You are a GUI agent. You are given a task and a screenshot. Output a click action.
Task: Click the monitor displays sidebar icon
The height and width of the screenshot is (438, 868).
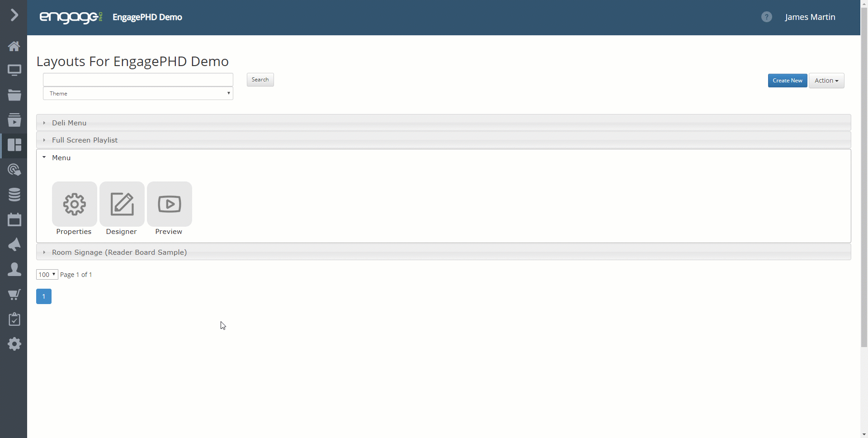(14, 71)
